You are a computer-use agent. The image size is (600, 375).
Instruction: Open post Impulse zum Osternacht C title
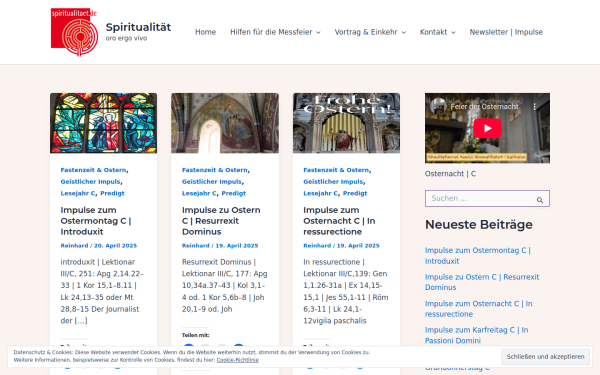coord(339,221)
